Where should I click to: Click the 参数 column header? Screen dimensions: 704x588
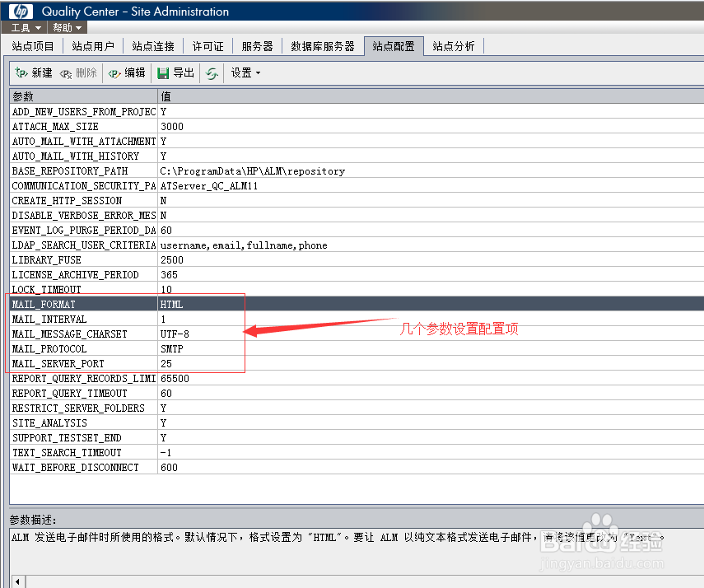click(83, 96)
